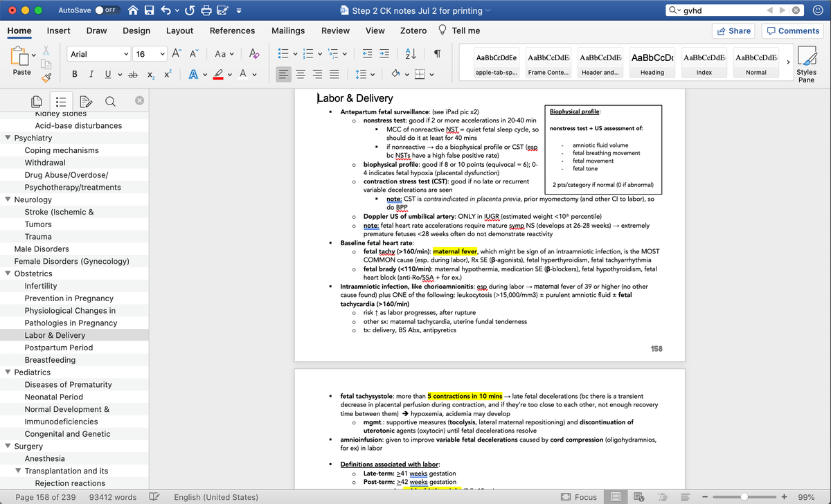Toggle the AutoSave switch
Viewport: 831px width, 504px height.
point(109,11)
